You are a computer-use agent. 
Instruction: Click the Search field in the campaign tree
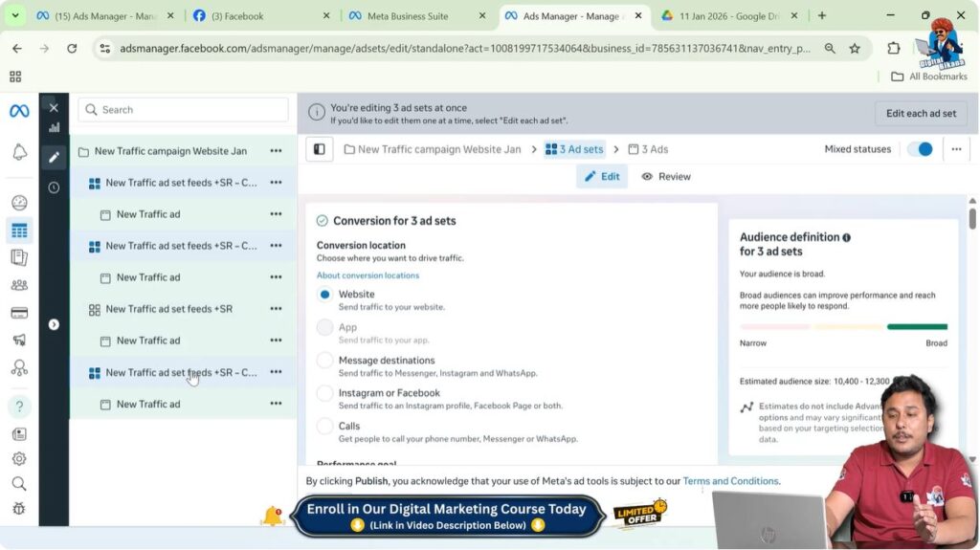[x=183, y=109]
